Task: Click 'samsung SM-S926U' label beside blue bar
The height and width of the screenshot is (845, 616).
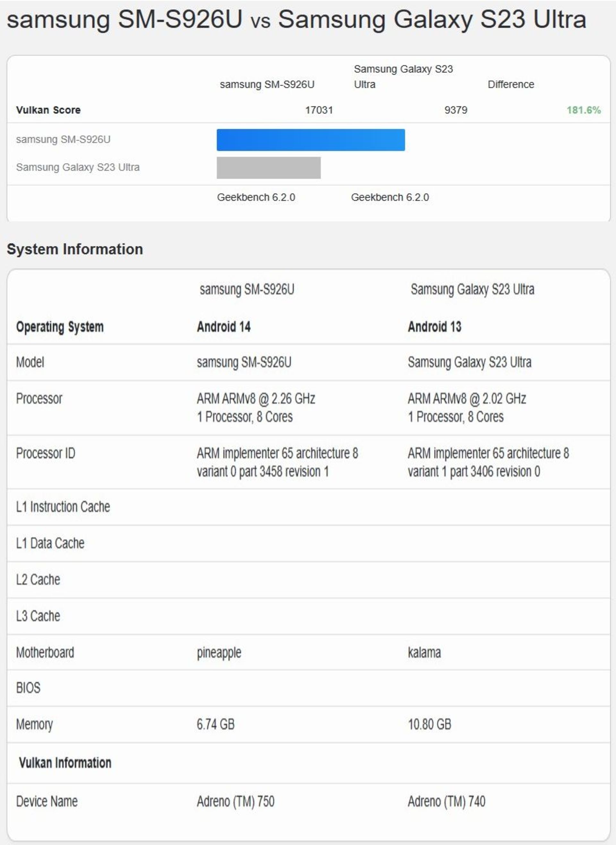Action: coord(64,140)
